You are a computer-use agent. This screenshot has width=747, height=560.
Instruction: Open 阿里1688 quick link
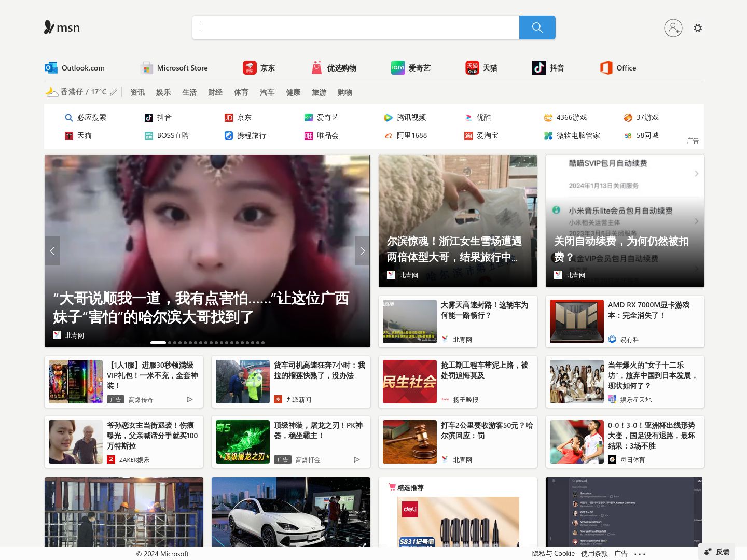pyautogui.click(x=406, y=136)
